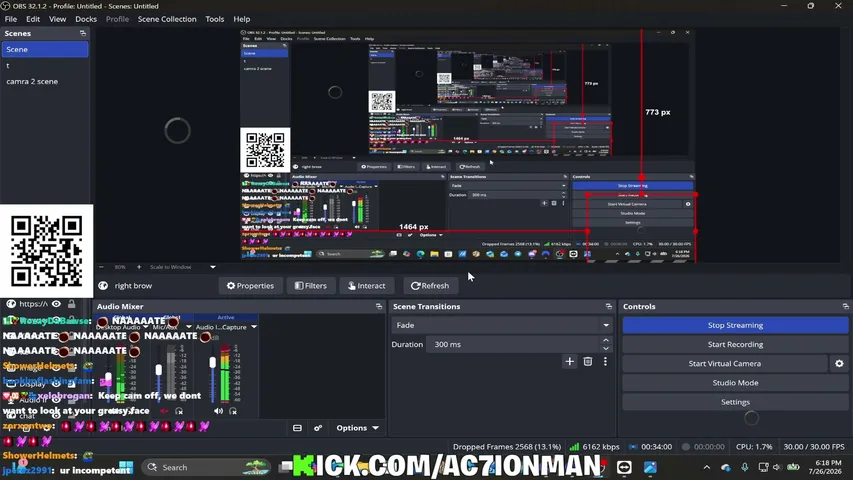Click Start Recording

point(735,344)
